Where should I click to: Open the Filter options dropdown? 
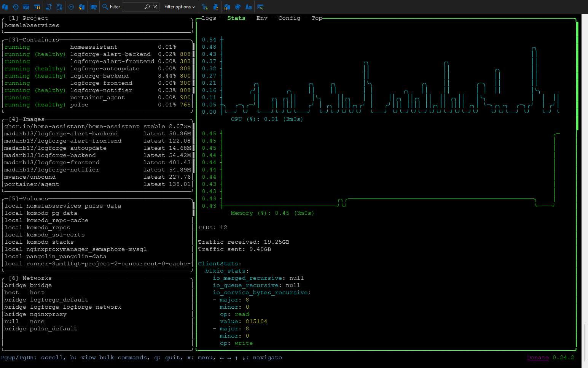coord(179,6)
